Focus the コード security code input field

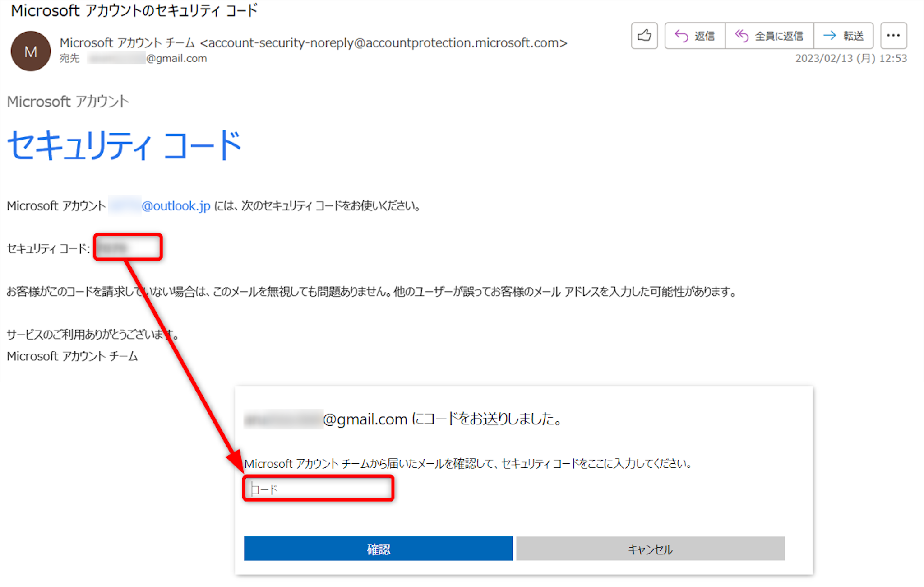[318, 489]
